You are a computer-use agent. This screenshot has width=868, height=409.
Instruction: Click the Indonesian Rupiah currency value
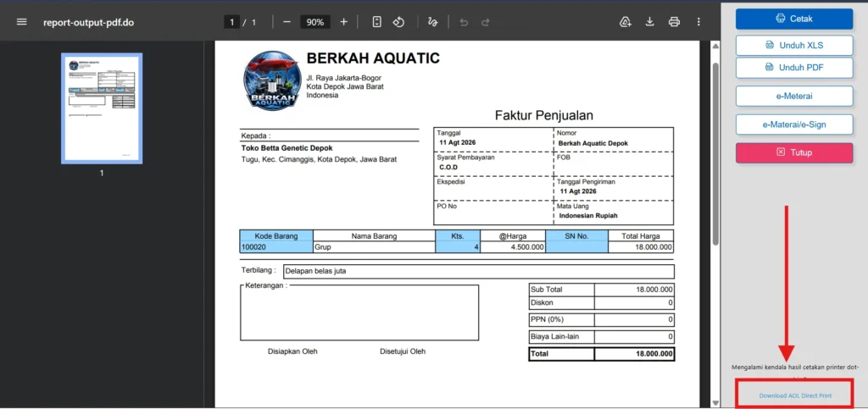[x=588, y=216]
